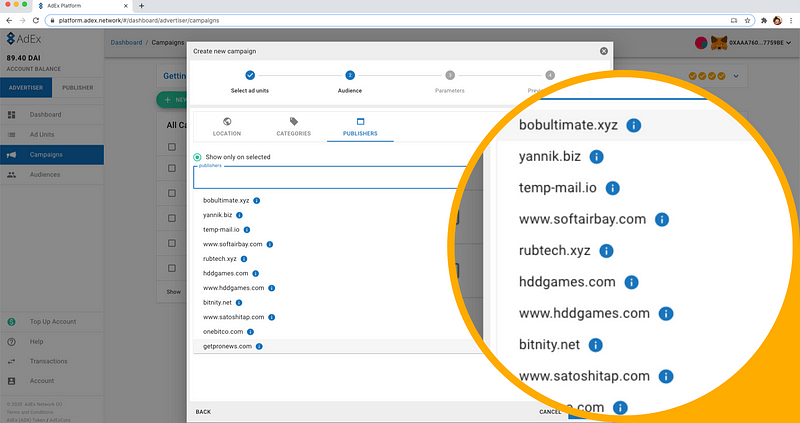Click the Dashboard breadcrumb link

pos(127,42)
